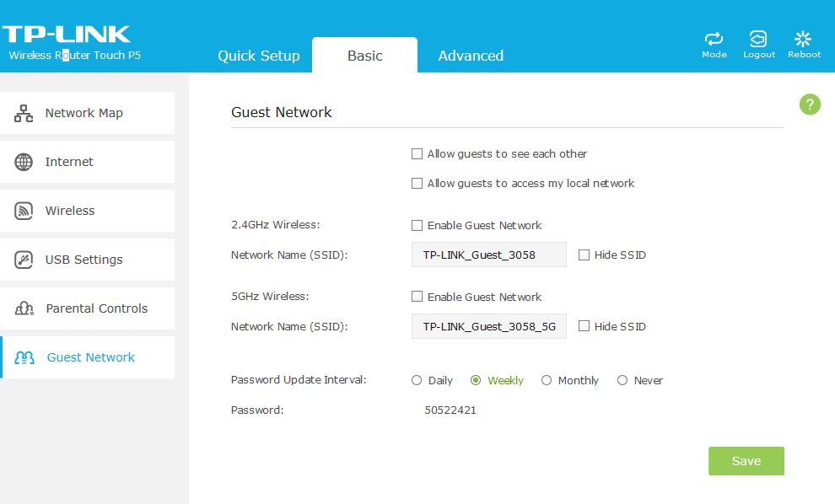Screen dimensions: 835x504
Task: Click the password value 50522421
Action: pyautogui.click(x=450, y=410)
